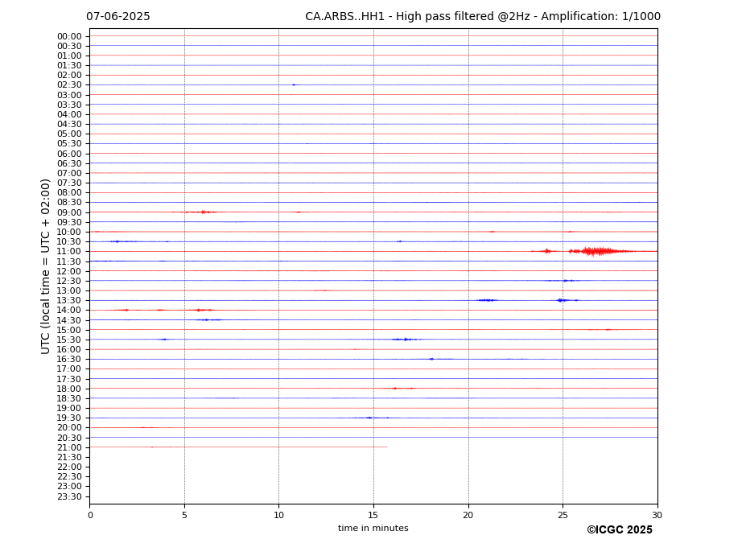
Task: Click the x-axis tick label 20
Action: coord(468,515)
